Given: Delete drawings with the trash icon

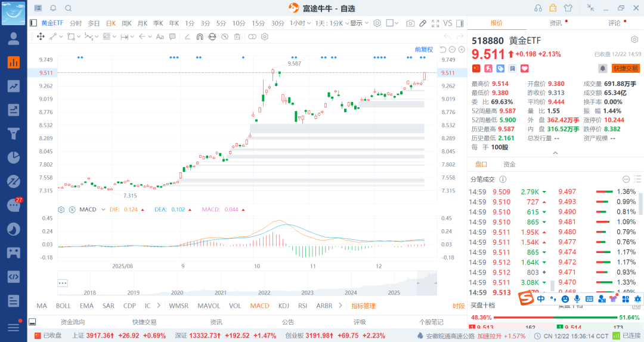Looking at the screenshot, I should tap(237, 36).
